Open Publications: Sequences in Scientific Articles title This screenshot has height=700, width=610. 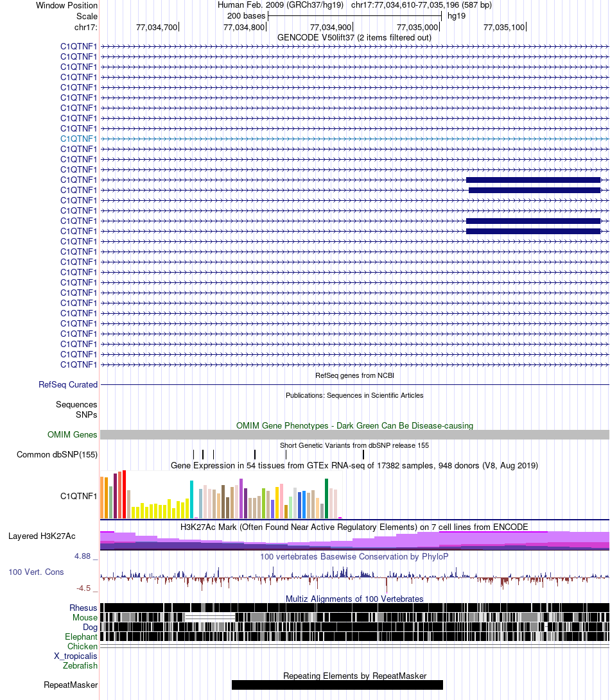[354, 395]
